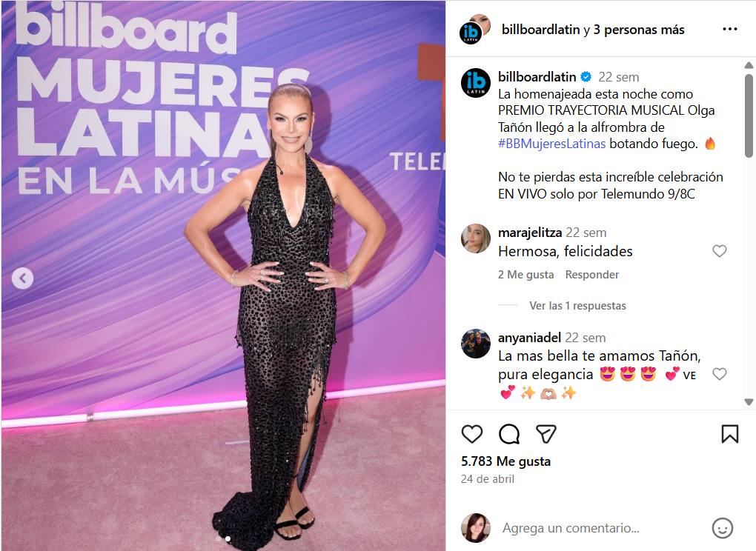Like anyaniadel's comment
The height and width of the screenshot is (551, 756).
(720, 374)
